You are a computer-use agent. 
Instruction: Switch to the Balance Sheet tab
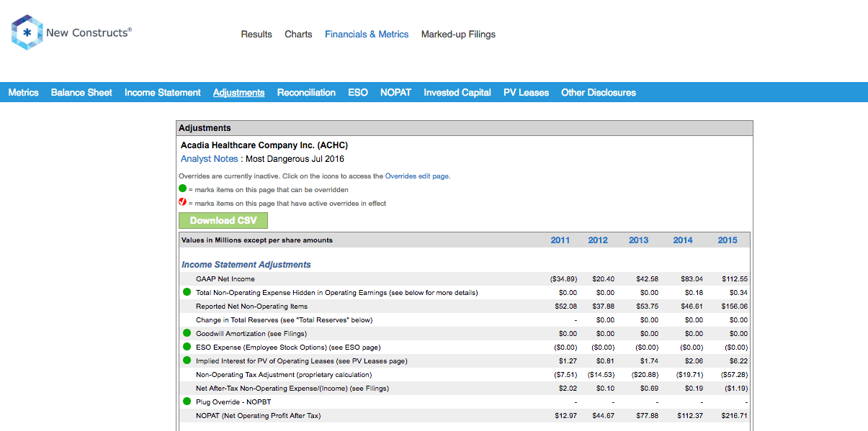click(x=81, y=92)
